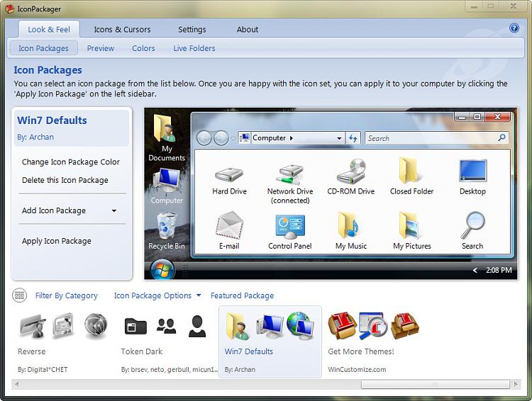Click Change Icon Package Color

pos(70,162)
